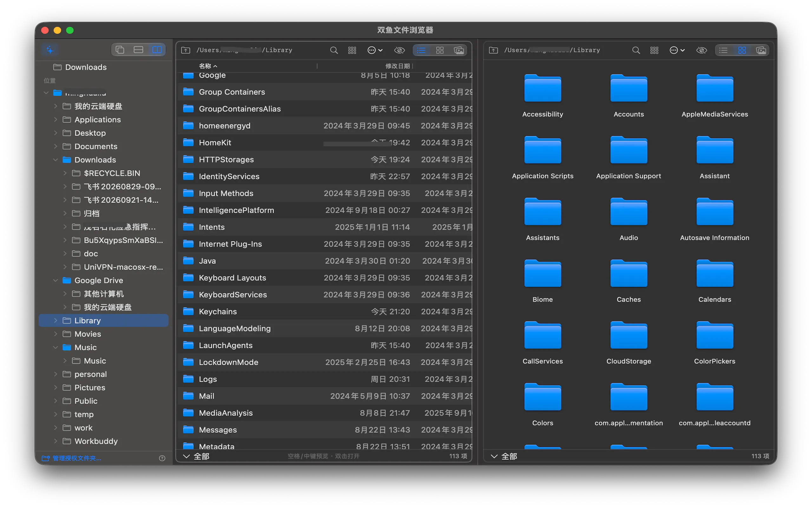Click the left pane path field /Users/.../Library
This screenshot has height=508, width=812.
coord(244,50)
